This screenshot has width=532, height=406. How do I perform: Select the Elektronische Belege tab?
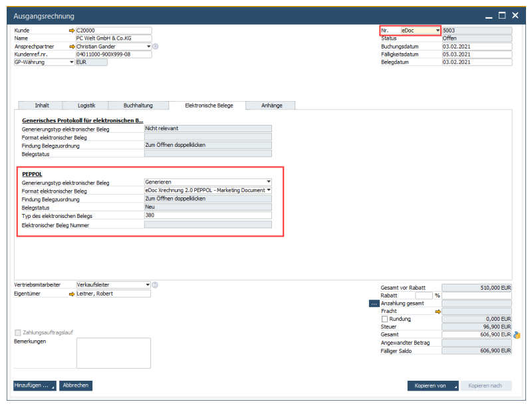coord(209,106)
